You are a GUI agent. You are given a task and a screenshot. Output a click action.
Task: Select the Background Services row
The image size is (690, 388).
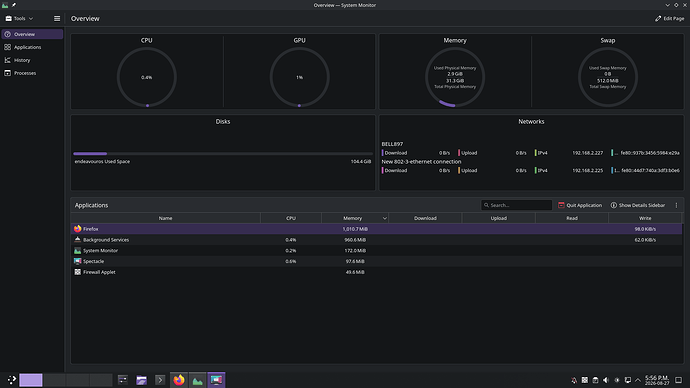377,240
